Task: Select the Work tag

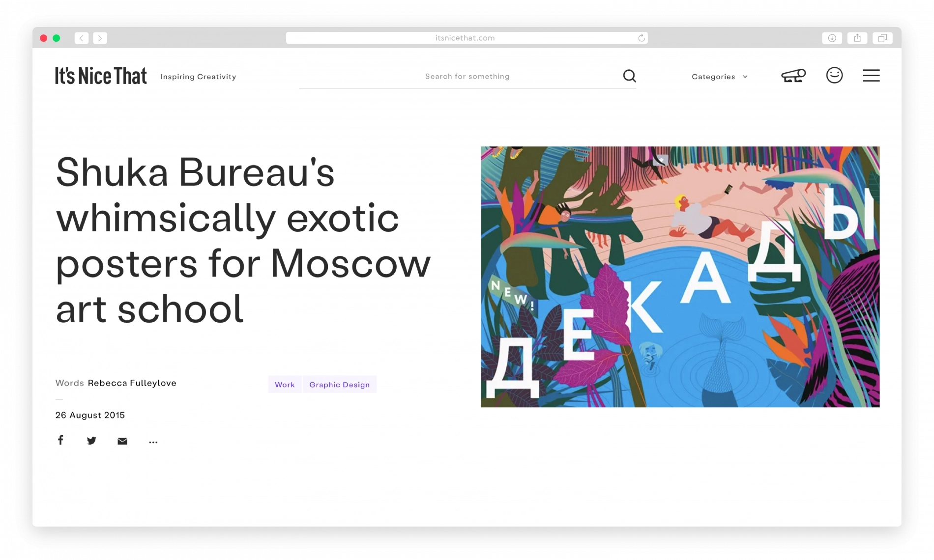Action: pyautogui.click(x=285, y=385)
